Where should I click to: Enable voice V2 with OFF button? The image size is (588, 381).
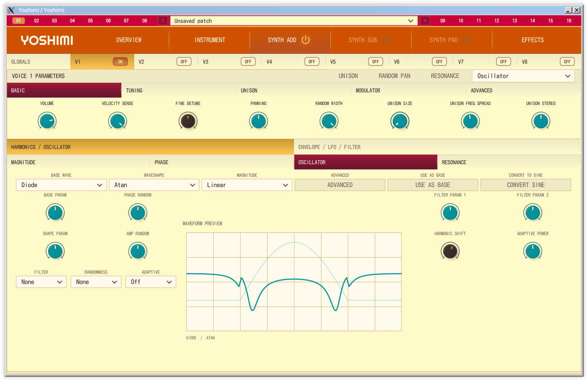pos(184,62)
